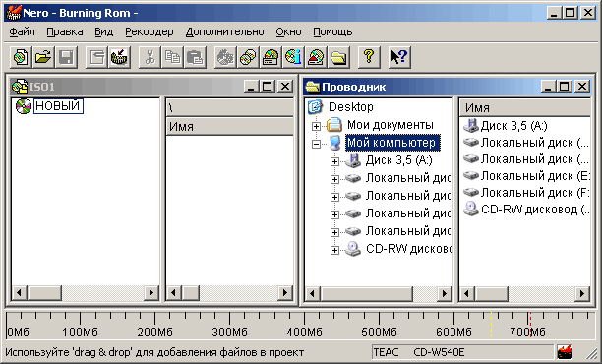
Task: Close the ISO1 compilation window
Action: pos(285,87)
